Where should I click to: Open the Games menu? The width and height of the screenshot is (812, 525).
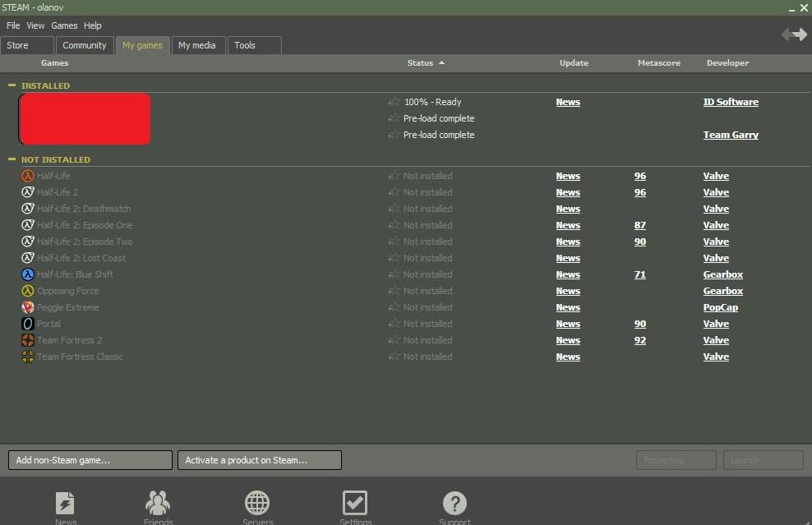(64, 25)
